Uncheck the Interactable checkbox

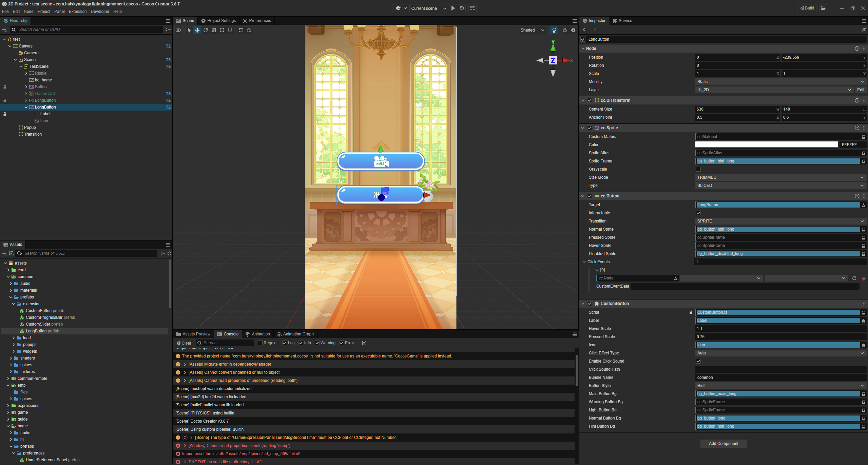[698, 213]
